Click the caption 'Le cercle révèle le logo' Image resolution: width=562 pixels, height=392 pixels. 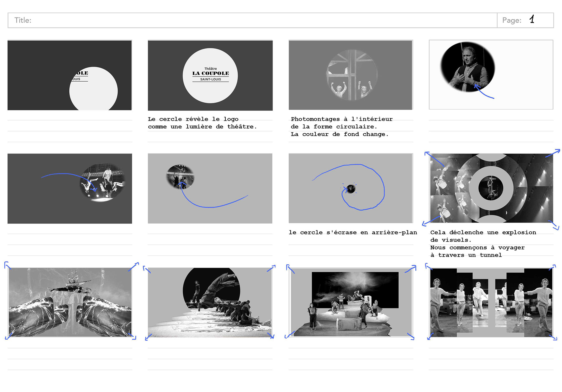pyautogui.click(x=193, y=119)
